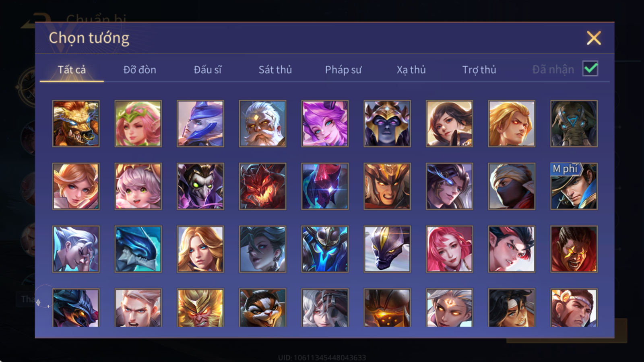
Task: Switch to the Đỡ đòn tab
Action: point(140,70)
